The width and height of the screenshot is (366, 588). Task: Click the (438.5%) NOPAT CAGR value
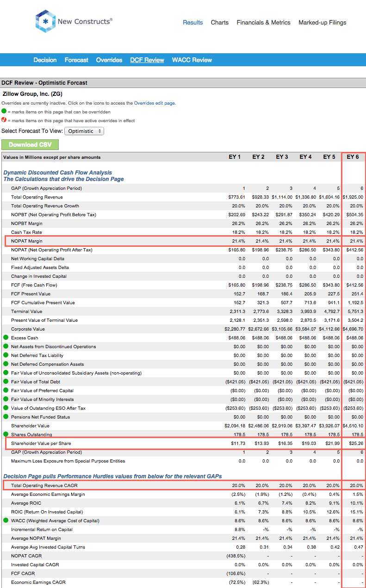click(236, 556)
